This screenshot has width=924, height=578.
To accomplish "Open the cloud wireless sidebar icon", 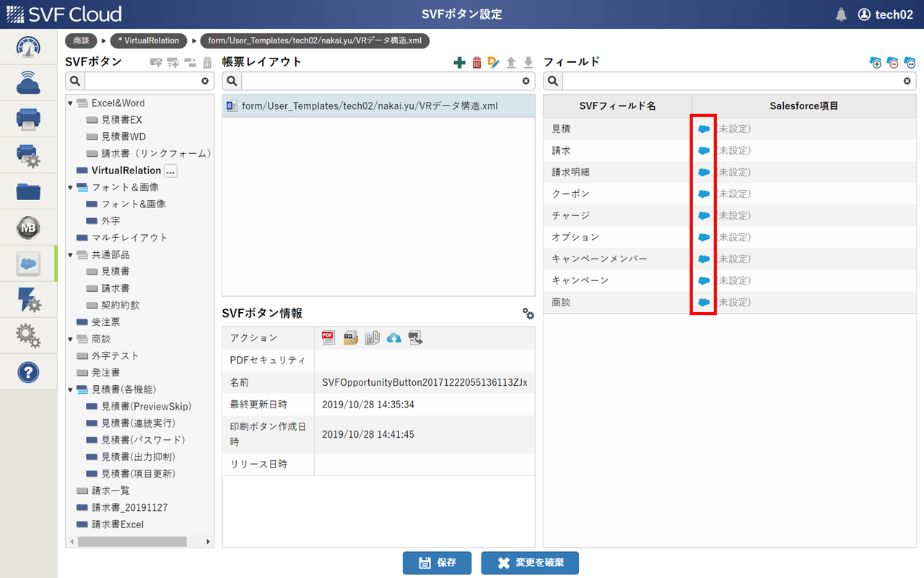I will [28, 83].
